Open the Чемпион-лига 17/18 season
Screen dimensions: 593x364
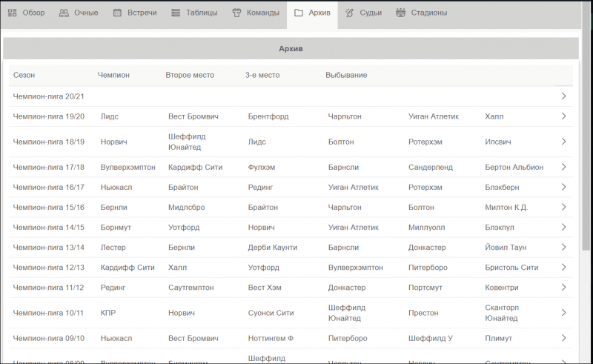[48, 168]
